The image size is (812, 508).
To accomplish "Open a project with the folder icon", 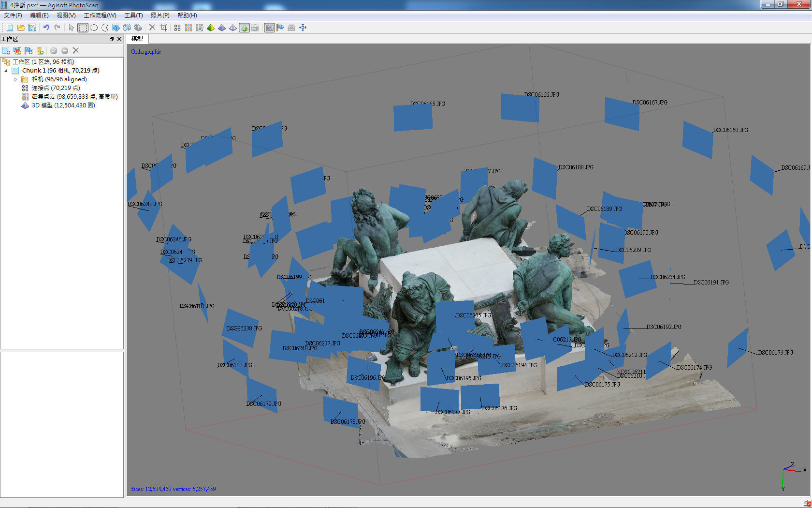I will 21,28.
